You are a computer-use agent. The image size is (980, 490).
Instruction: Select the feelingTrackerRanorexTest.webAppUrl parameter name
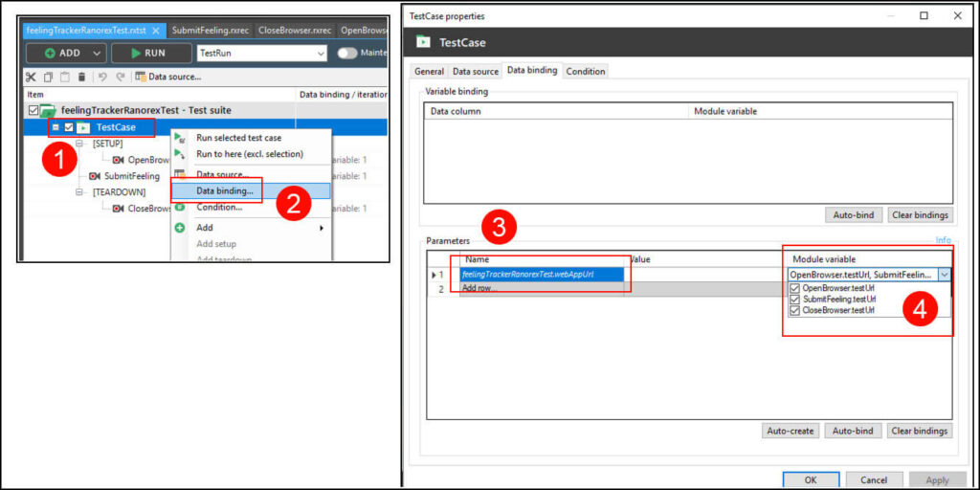542,275
